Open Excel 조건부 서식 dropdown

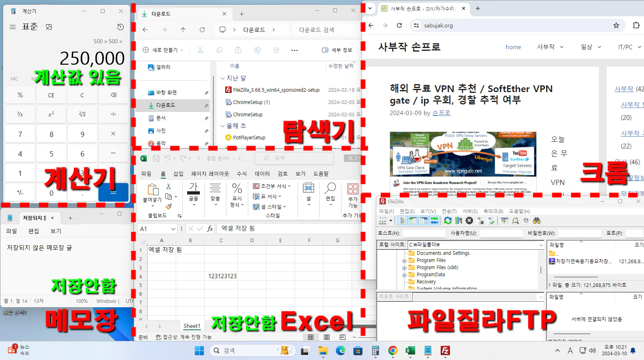click(x=272, y=186)
